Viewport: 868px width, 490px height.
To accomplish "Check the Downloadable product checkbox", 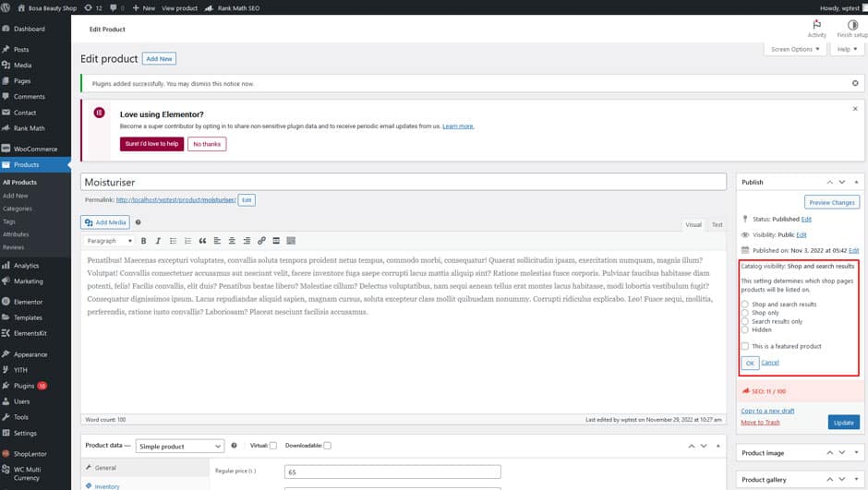I will pyautogui.click(x=327, y=445).
